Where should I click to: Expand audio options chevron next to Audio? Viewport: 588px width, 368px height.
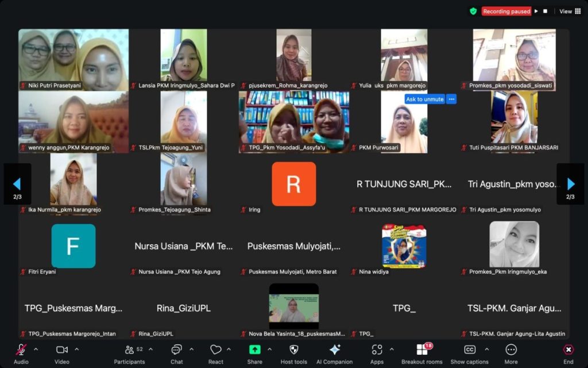[36, 349]
